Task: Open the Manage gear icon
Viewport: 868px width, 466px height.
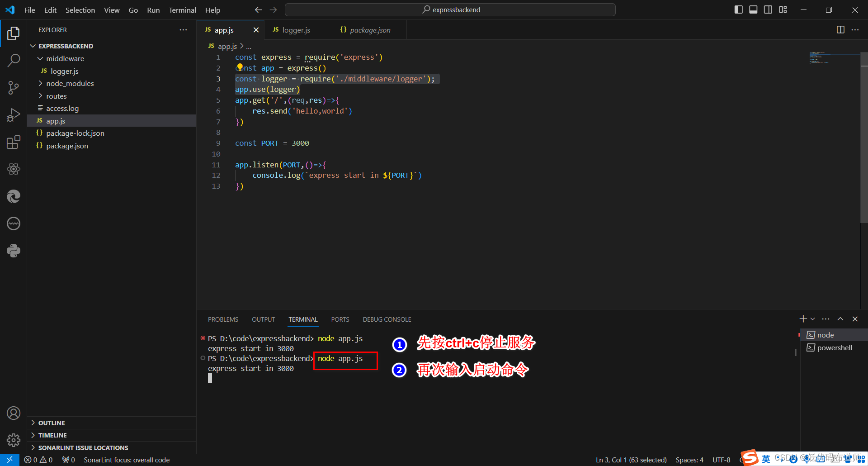Action: pyautogui.click(x=14, y=440)
